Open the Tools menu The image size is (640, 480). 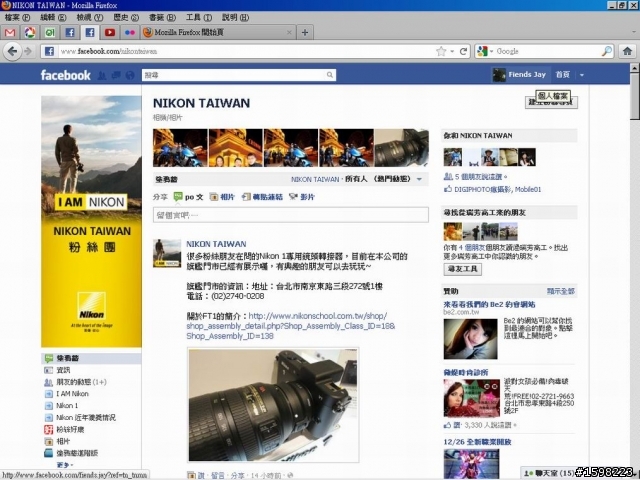point(199,18)
